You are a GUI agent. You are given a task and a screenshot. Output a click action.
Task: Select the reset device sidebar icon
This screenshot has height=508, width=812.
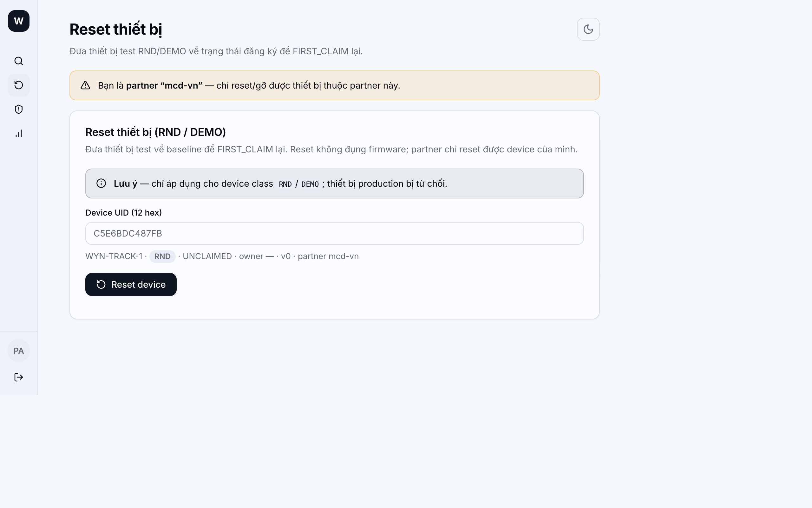coord(19,85)
